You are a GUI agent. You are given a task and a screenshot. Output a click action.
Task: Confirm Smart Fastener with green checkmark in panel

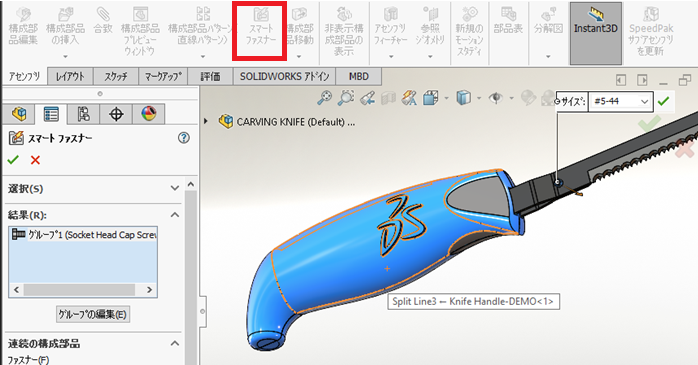pos(13,160)
